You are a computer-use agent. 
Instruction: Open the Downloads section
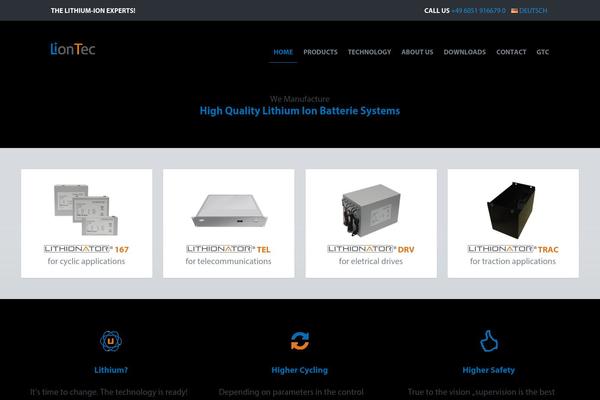(465, 52)
